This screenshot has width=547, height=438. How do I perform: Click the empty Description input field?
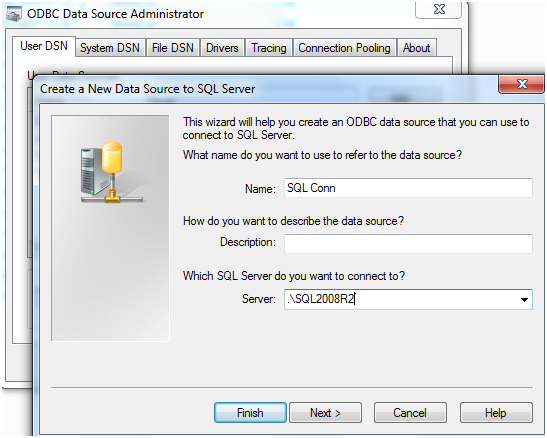tap(408, 243)
